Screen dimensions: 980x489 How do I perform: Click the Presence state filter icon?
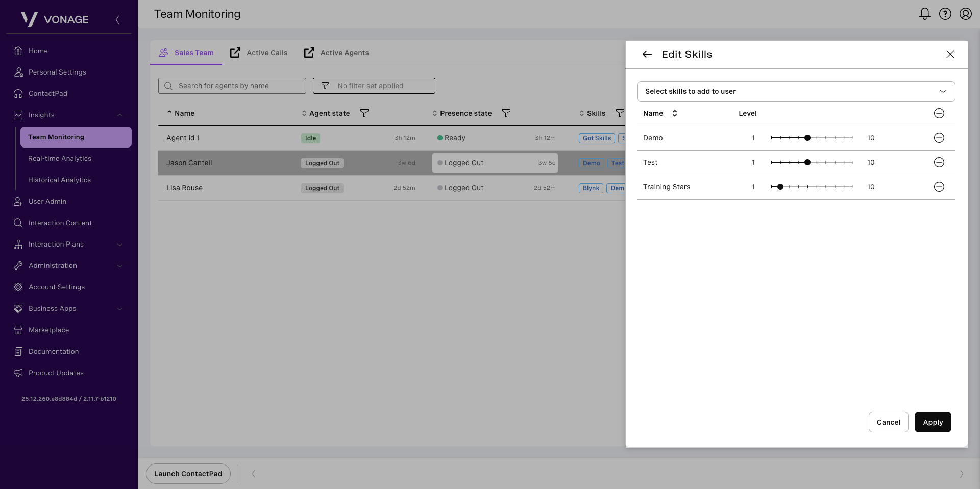click(x=506, y=113)
